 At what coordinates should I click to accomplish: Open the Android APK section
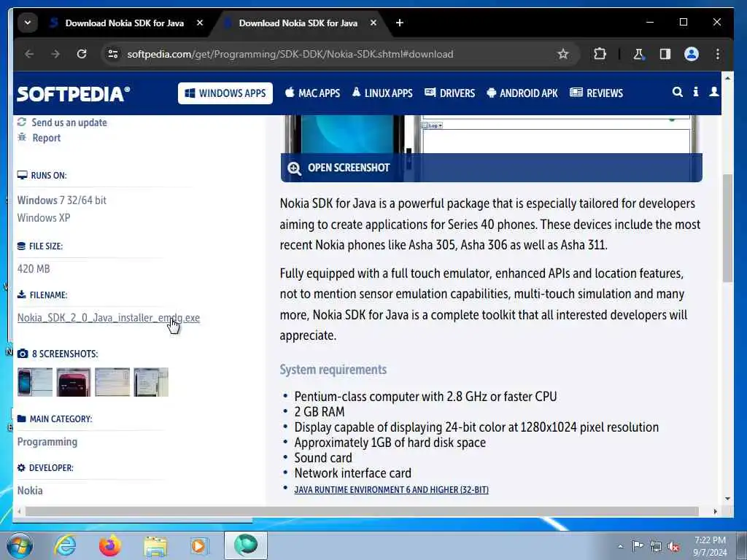point(522,93)
